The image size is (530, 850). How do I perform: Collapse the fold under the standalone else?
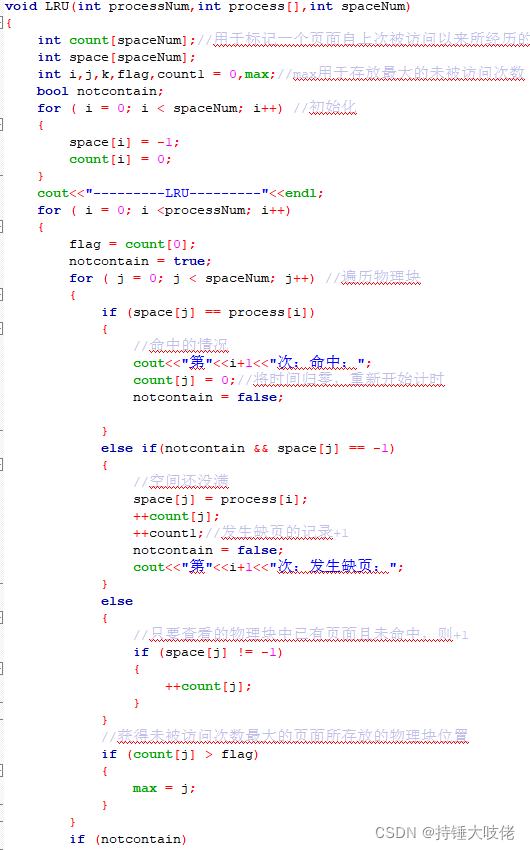2,617
